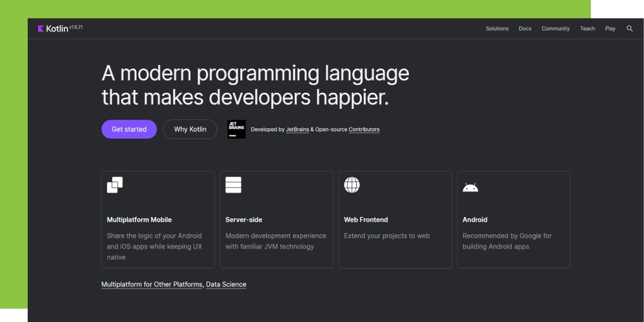Open the Server-side card title

click(243, 220)
